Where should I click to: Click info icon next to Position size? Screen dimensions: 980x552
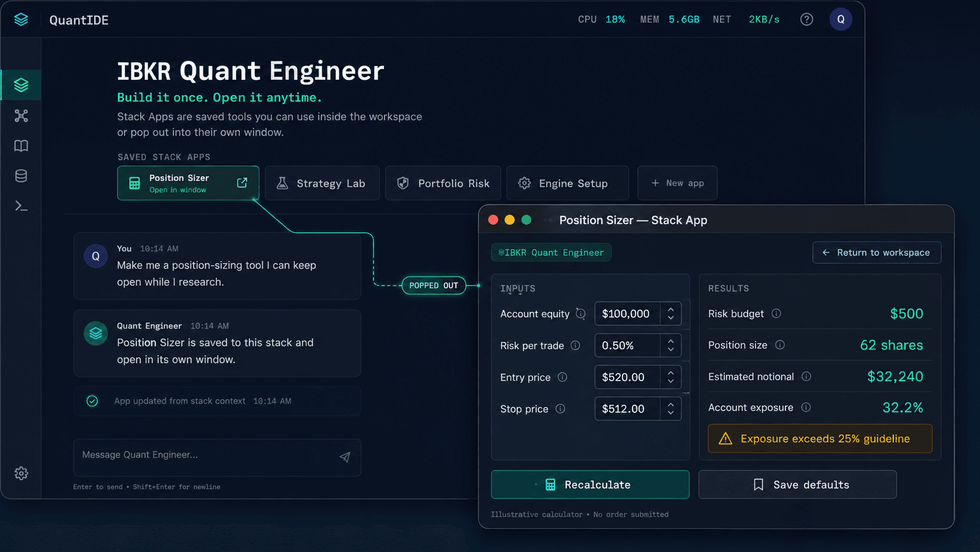780,345
